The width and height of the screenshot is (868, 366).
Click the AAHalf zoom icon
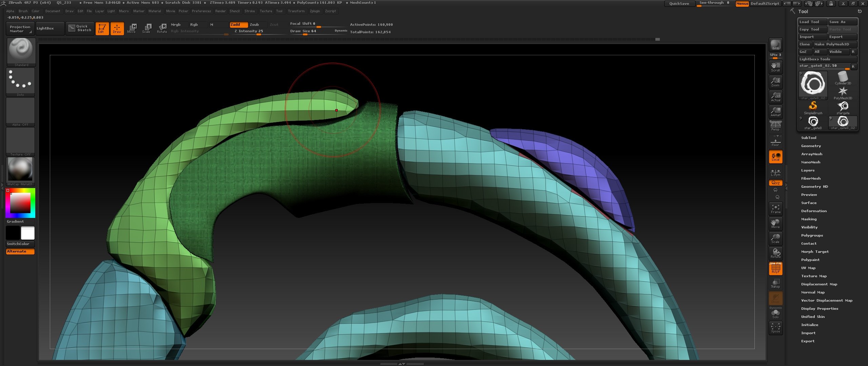[775, 111]
